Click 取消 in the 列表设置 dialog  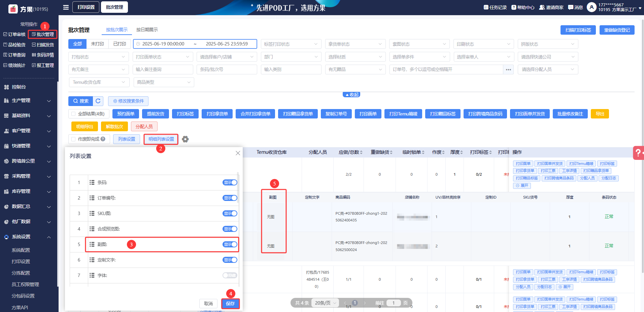208,304
